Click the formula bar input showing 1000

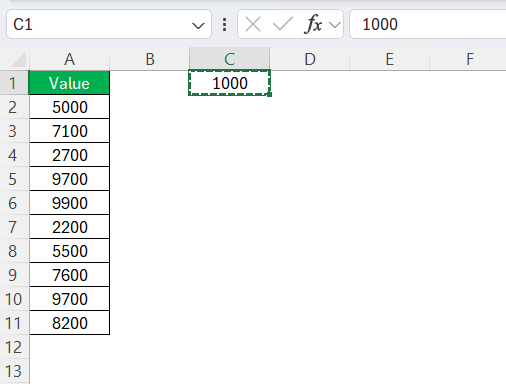(x=428, y=24)
